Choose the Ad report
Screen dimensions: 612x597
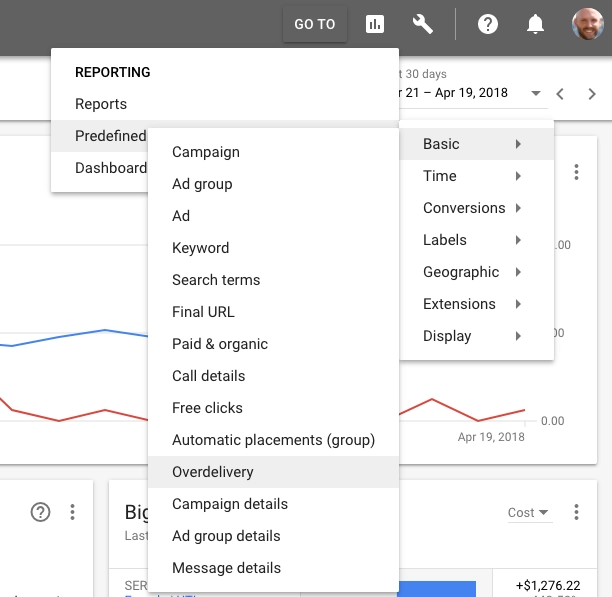[273, 216]
